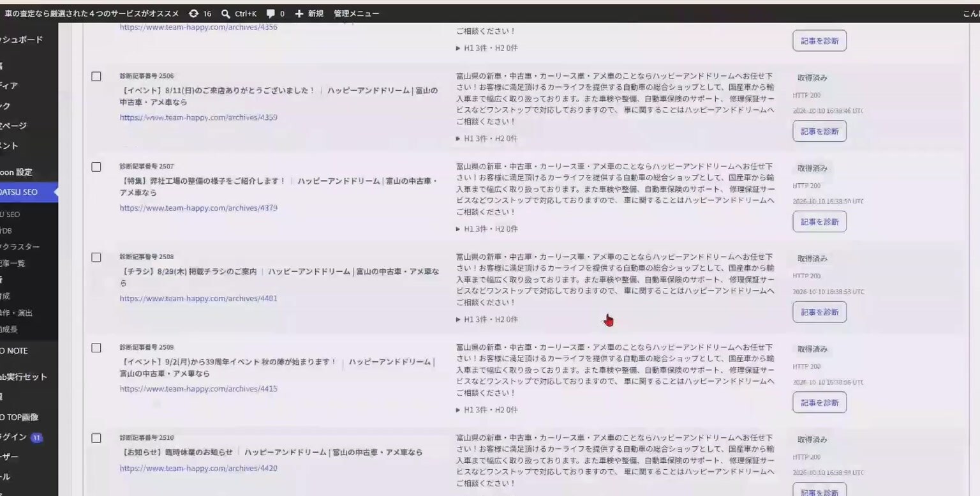Click the plus 新規 new item

click(309, 13)
